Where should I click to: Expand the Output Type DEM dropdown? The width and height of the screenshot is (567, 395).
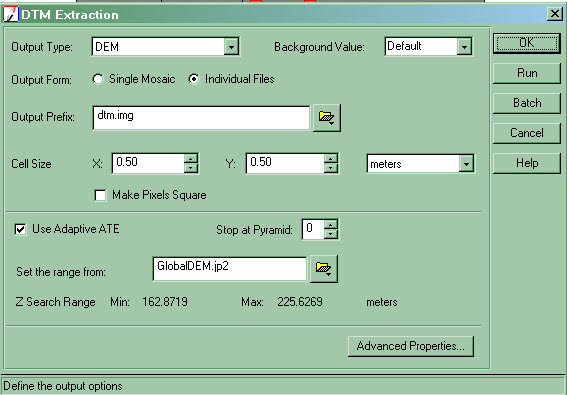[231, 47]
